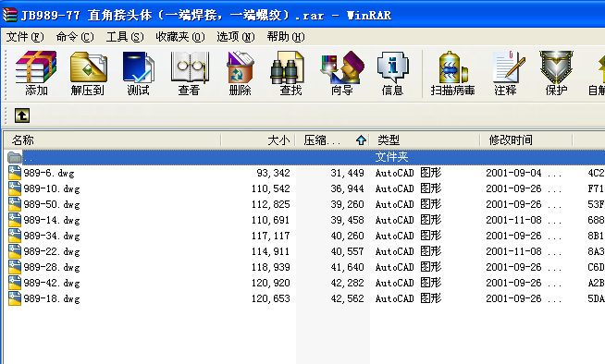The width and height of the screenshot is (605, 364).
Task: Select file name 989-34.dwg
Action: [52, 236]
